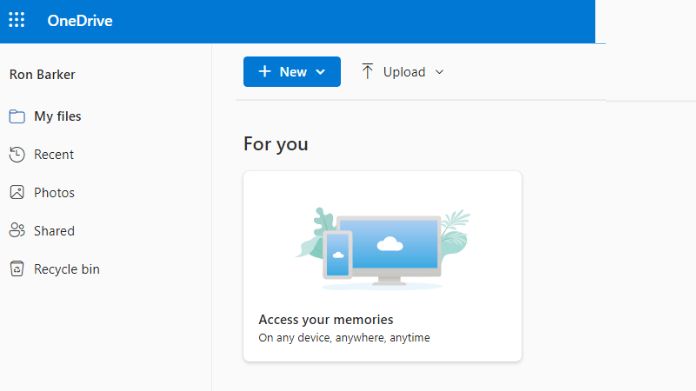696x391 pixels.
Task: Open the Recycle bin section
Action: point(67,269)
